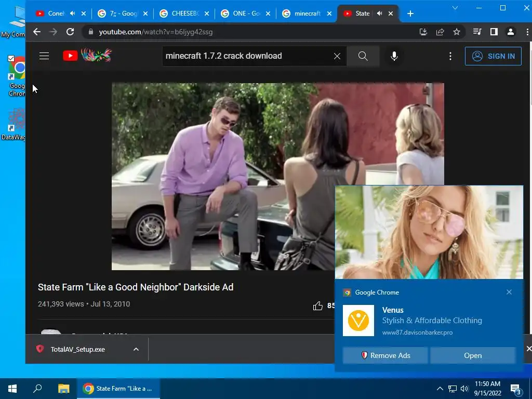Screen dimensions: 532x399
Task: Switch to the 'ONE - Go' tab
Action: (247, 14)
